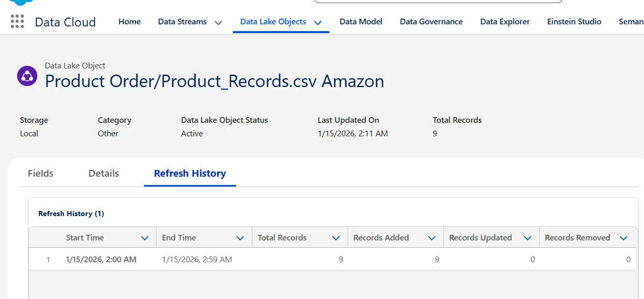Switch to the Details tab

104,174
